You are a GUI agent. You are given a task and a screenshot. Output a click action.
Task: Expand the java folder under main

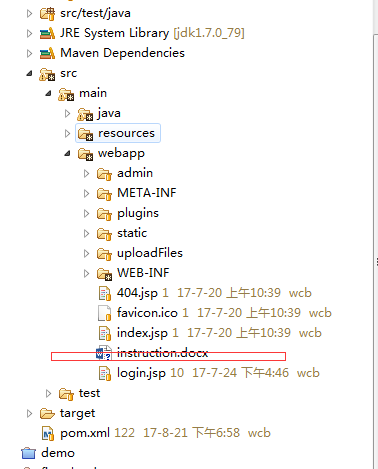[67, 113]
